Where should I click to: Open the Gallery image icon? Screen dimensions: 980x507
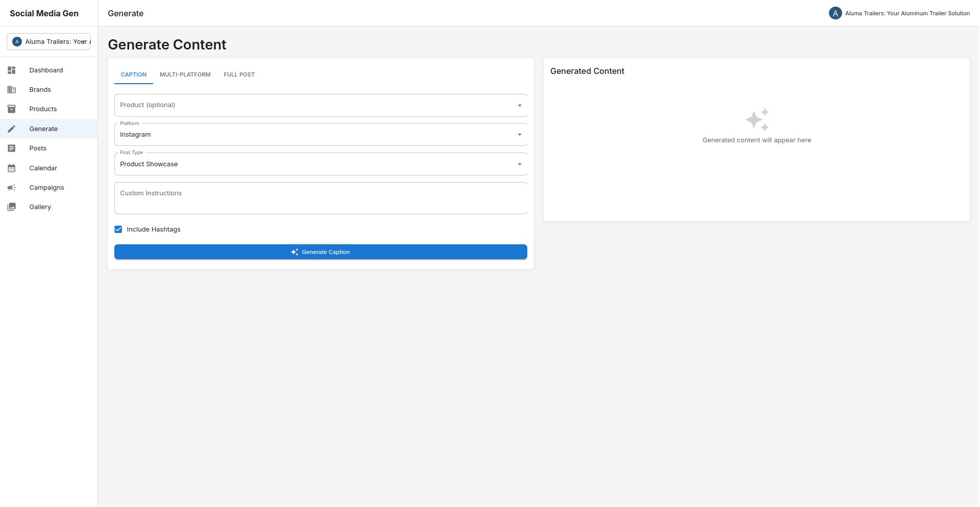point(12,207)
